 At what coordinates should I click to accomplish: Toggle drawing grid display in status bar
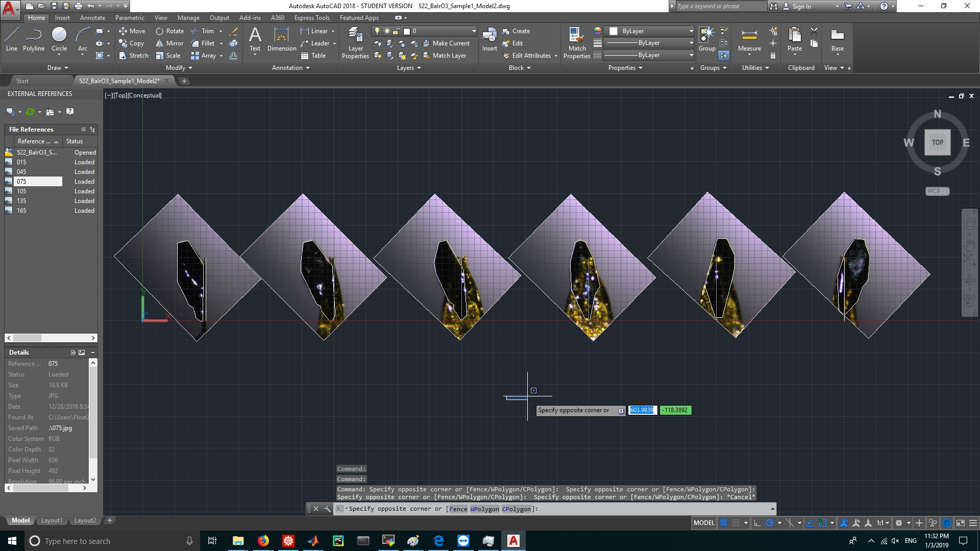(x=724, y=523)
